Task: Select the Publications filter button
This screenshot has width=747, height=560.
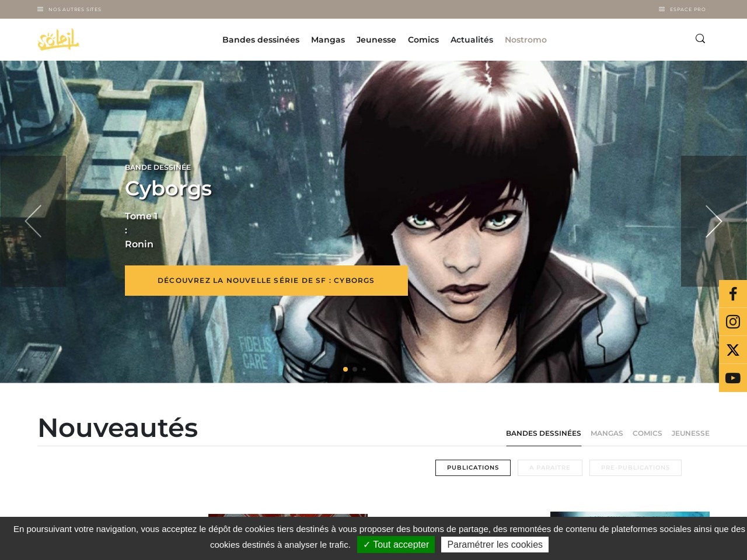Action: pyautogui.click(x=473, y=468)
